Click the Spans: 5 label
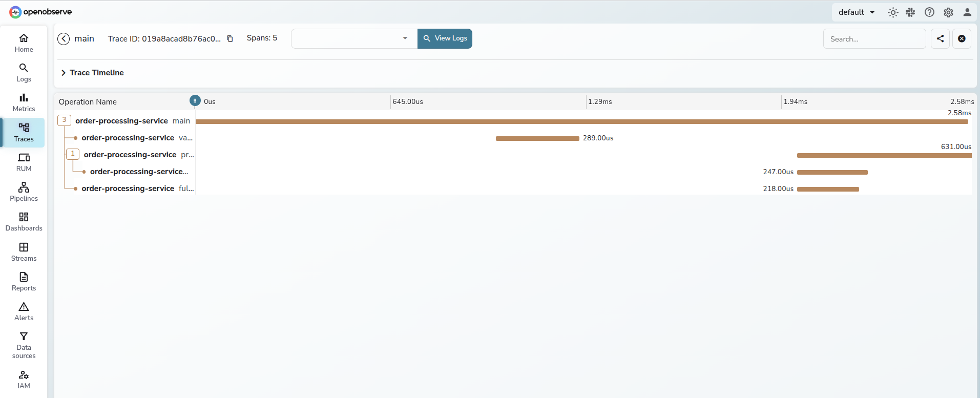The width and height of the screenshot is (980, 398). (262, 38)
